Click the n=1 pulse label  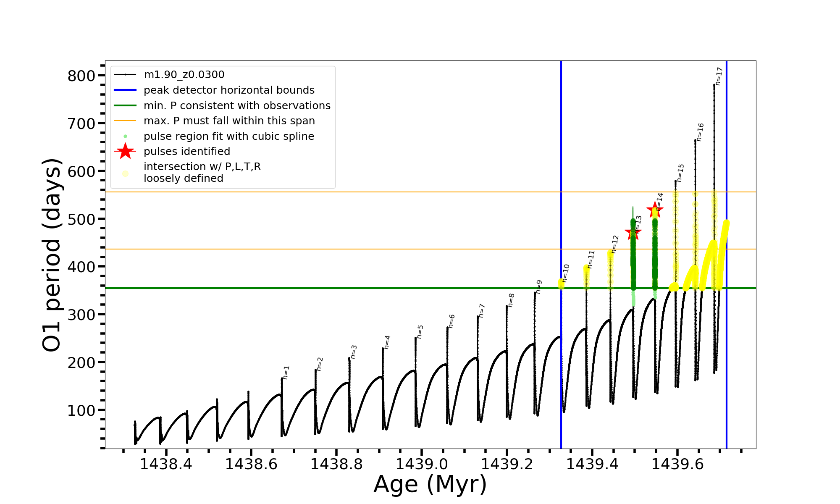pyautogui.click(x=286, y=372)
